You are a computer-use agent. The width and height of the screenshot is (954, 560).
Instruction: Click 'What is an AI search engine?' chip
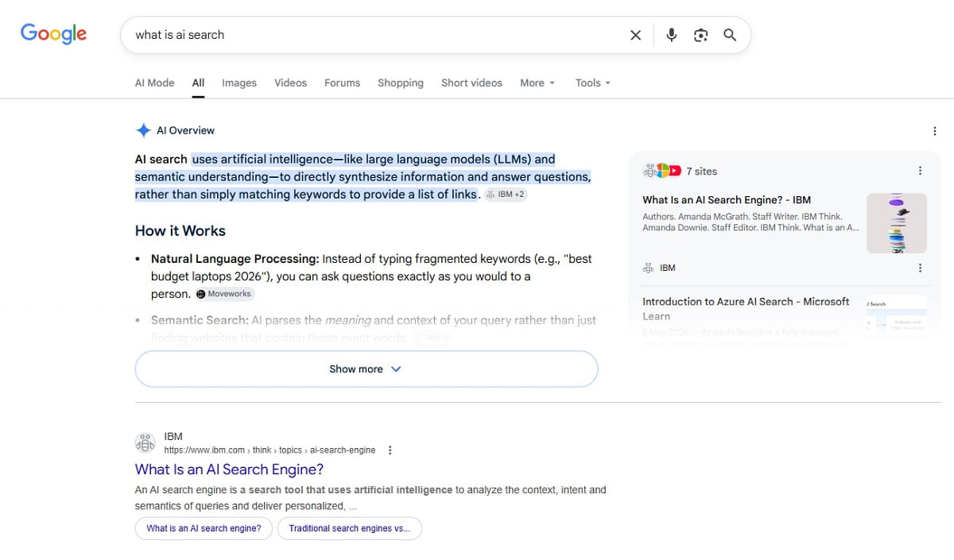point(204,528)
